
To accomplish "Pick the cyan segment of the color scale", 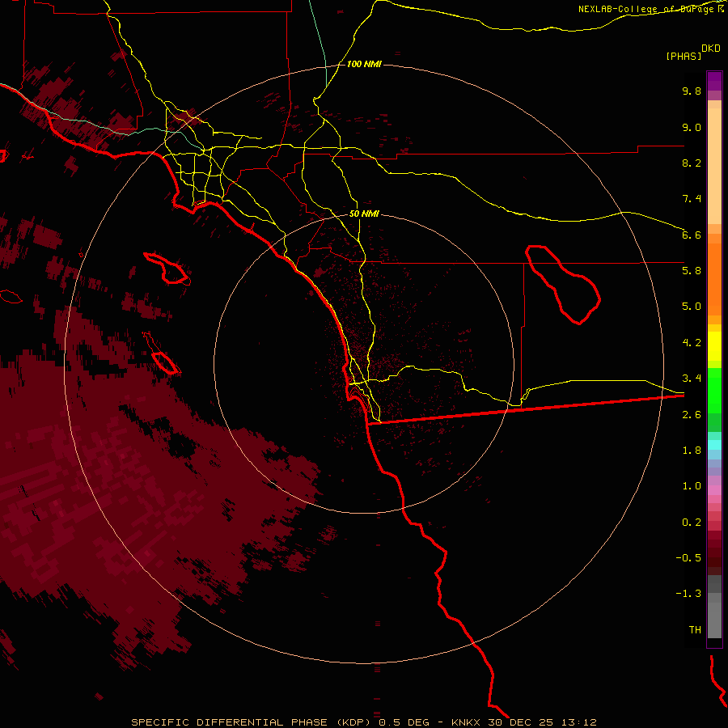I will 714,444.
